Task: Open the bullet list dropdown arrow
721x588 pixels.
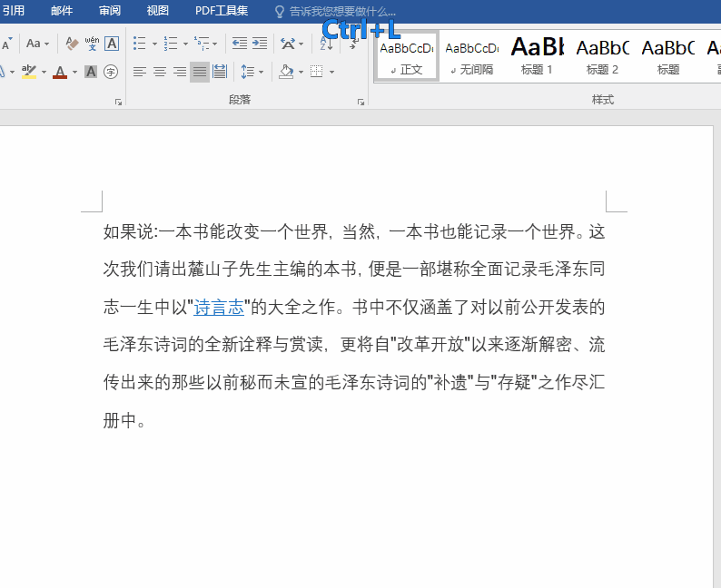Action: (x=154, y=44)
